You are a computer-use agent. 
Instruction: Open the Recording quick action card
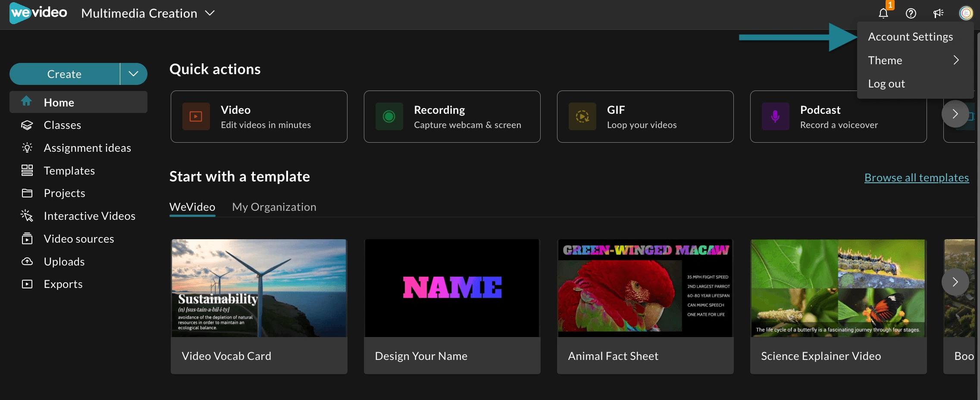point(452,116)
